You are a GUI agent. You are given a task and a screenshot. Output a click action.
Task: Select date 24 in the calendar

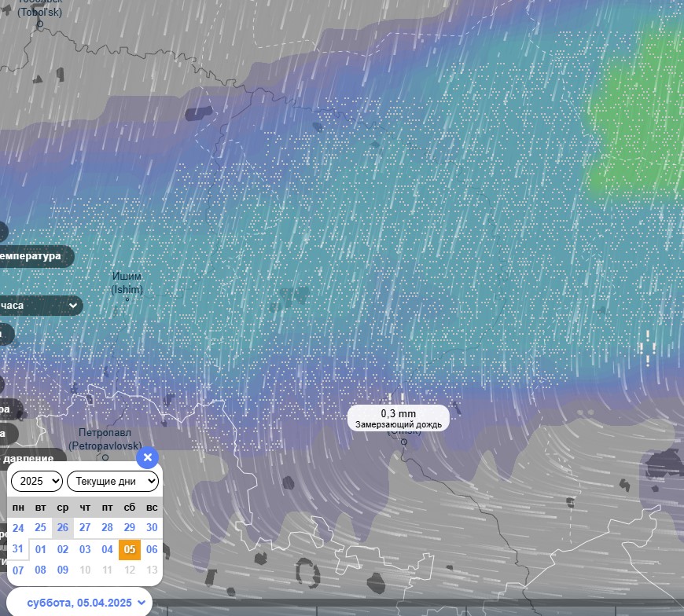click(18, 527)
